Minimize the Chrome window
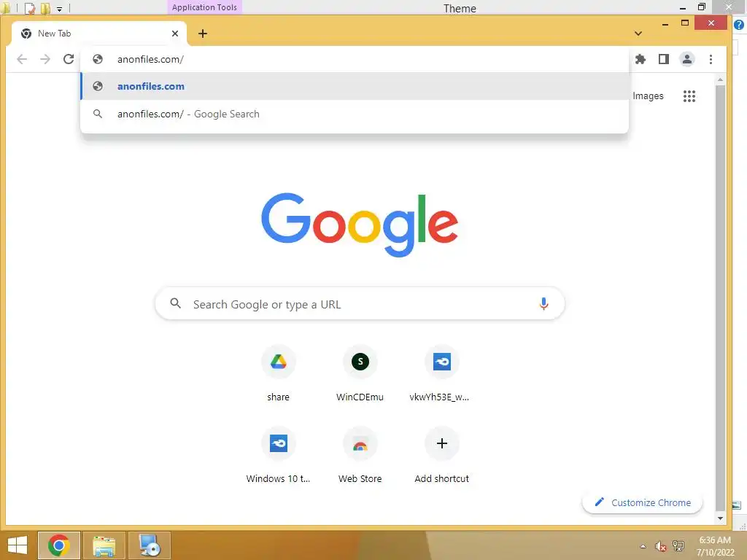This screenshot has height=560, width=747. (x=665, y=23)
